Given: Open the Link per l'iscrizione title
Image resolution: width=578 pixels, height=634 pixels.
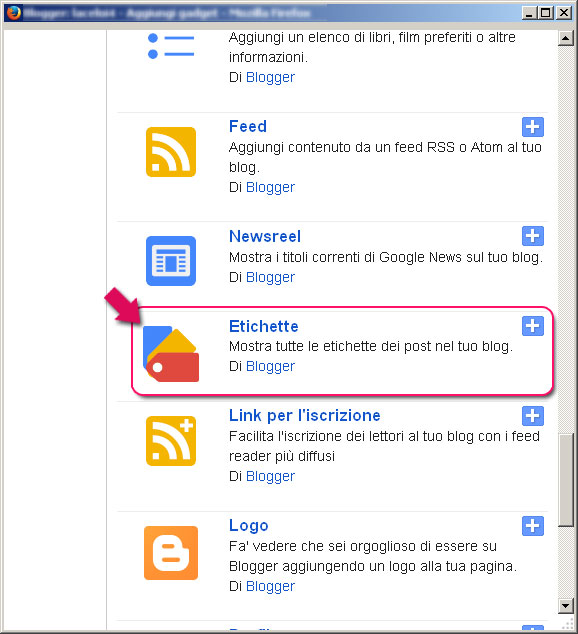Looking at the screenshot, I should [x=305, y=416].
